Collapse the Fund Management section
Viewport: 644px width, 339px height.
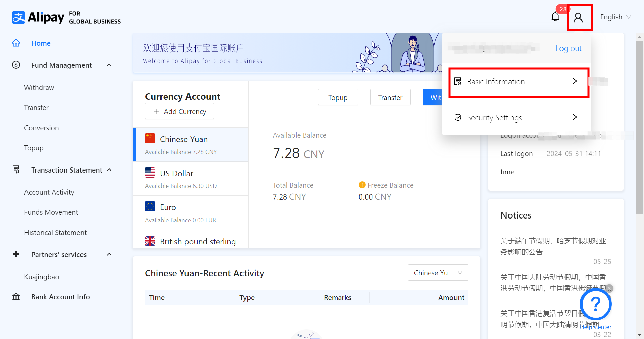(x=109, y=65)
